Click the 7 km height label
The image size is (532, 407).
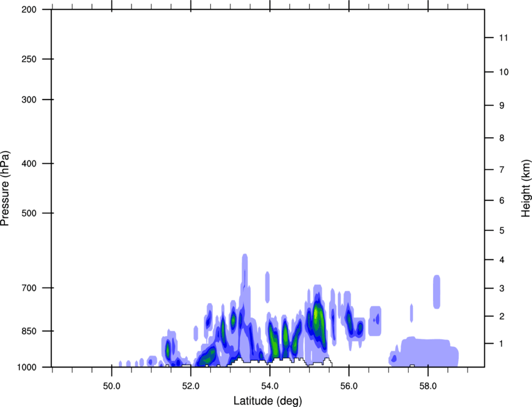502,170
